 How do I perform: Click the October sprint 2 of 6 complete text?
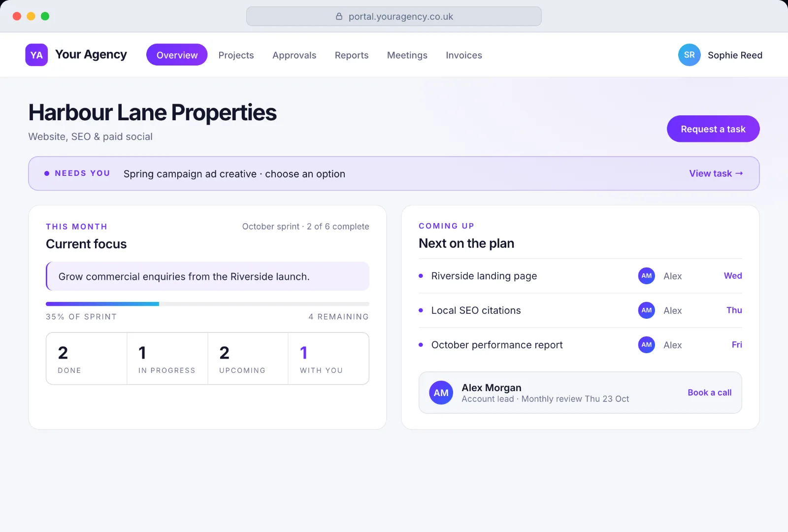pos(305,227)
